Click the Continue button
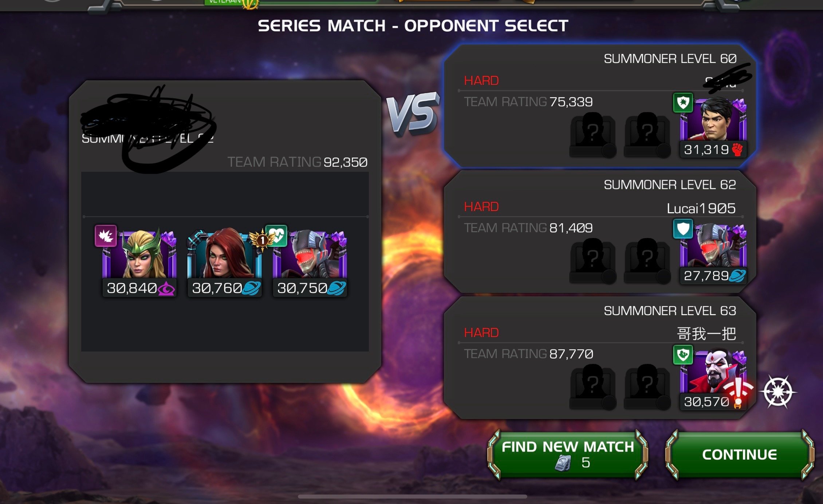This screenshot has width=823, height=504. click(739, 455)
